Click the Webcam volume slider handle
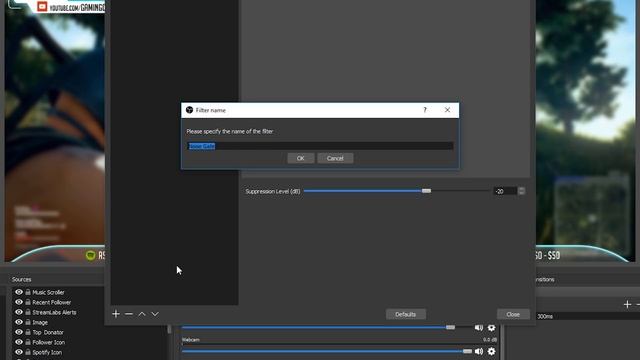The width and height of the screenshot is (640, 360). point(467,351)
